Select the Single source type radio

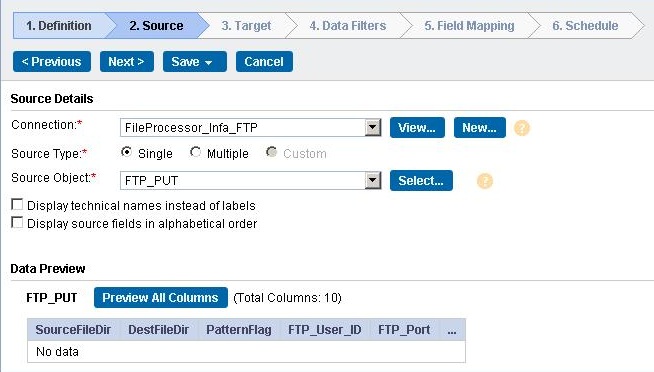(126, 152)
